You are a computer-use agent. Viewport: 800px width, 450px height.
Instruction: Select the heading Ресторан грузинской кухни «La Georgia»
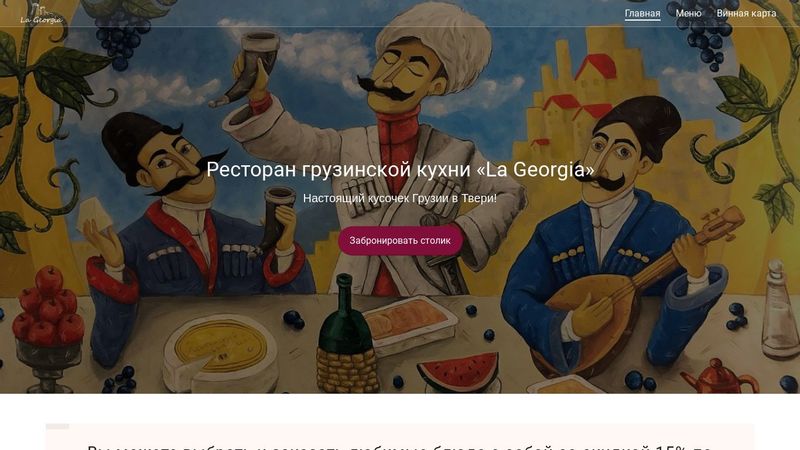(400, 169)
